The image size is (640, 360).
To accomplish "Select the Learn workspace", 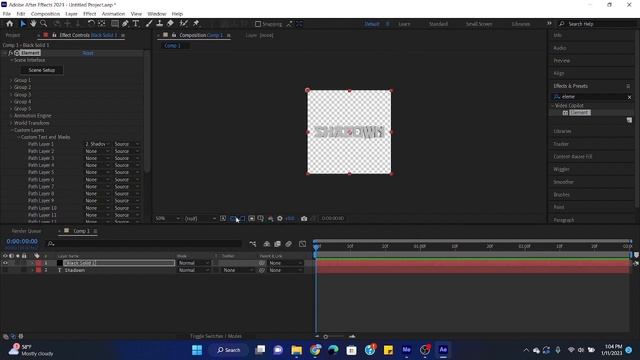I will click(x=404, y=24).
